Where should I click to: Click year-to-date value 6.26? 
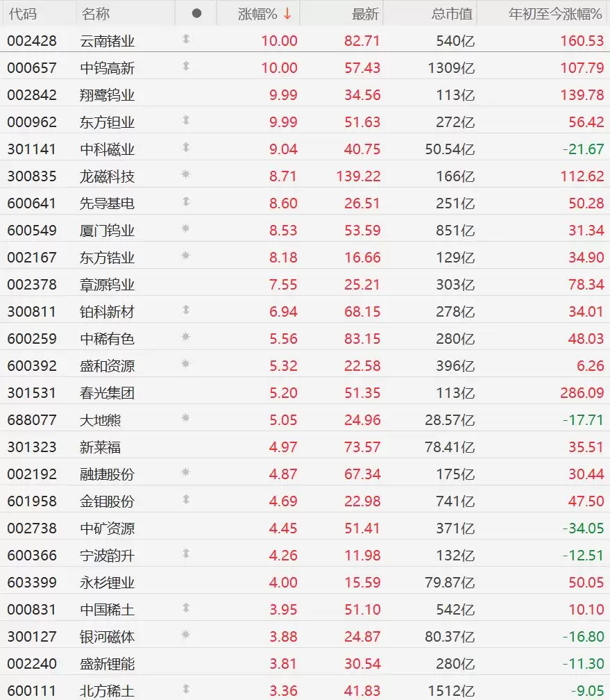[591, 366]
